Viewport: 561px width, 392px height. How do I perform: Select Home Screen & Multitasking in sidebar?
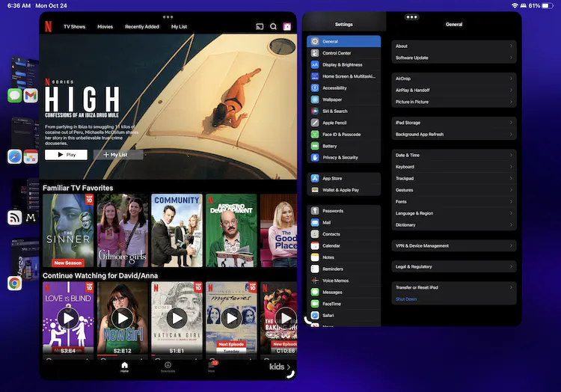pyautogui.click(x=344, y=76)
